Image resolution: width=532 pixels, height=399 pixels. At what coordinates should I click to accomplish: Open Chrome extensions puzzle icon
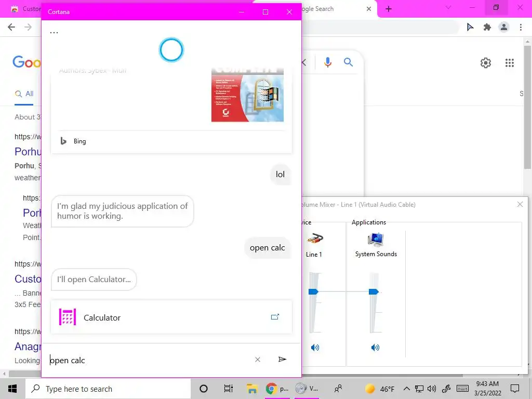tap(487, 27)
